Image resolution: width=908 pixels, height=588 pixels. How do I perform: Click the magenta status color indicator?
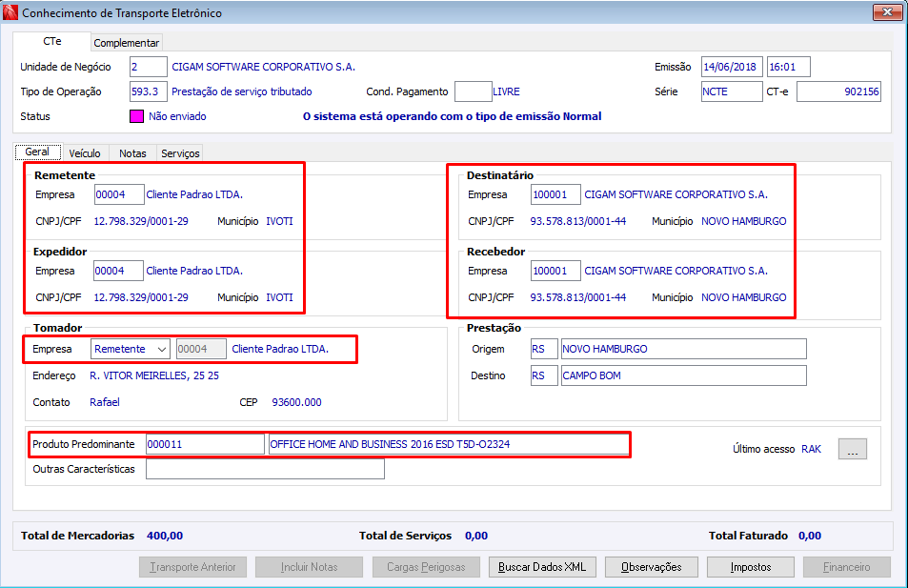coord(136,116)
